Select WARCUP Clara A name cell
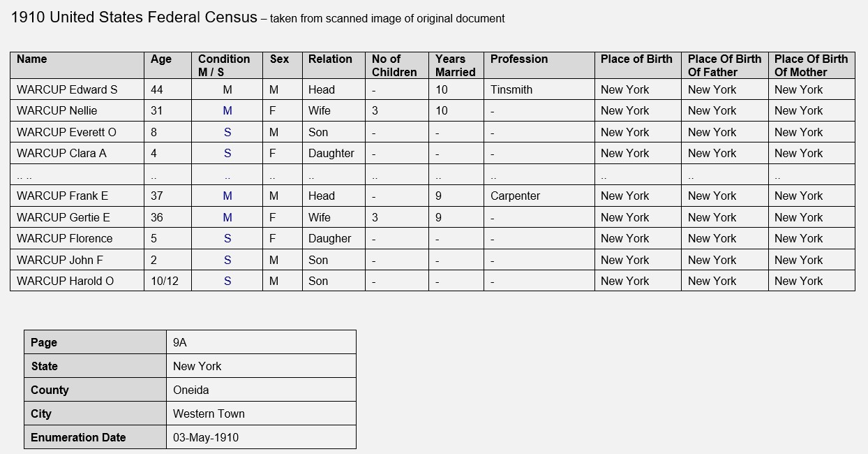 [x=77, y=153]
